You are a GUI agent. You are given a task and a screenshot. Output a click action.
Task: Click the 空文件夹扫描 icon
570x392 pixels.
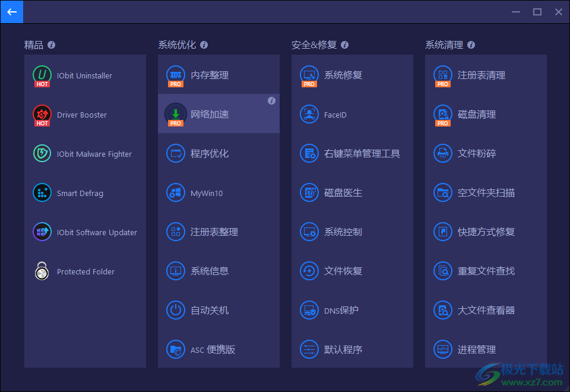tap(443, 192)
